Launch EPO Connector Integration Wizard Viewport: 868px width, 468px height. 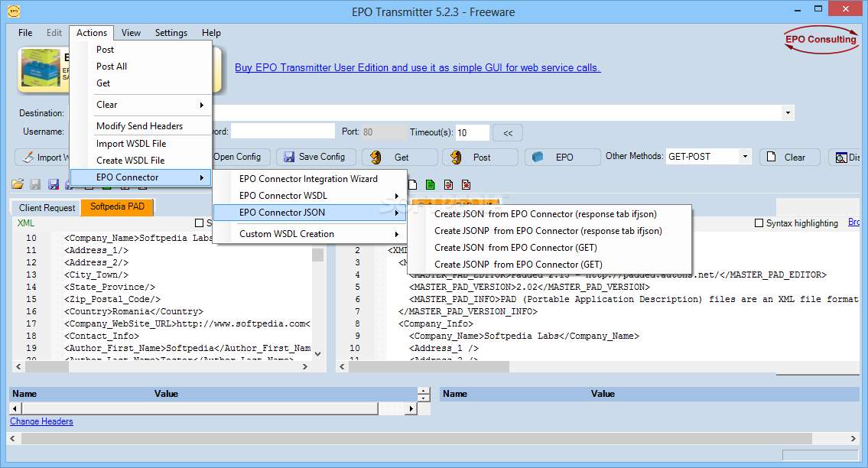[x=310, y=179]
